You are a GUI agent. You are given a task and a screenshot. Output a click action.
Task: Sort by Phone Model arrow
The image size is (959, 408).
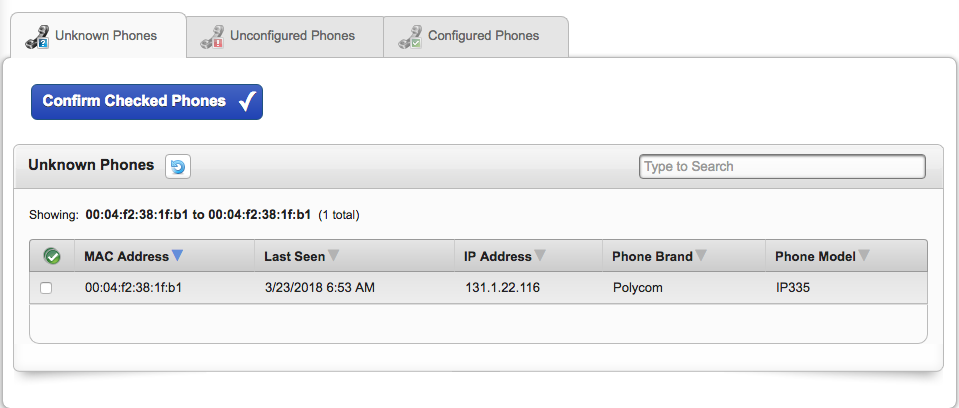[864, 256]
